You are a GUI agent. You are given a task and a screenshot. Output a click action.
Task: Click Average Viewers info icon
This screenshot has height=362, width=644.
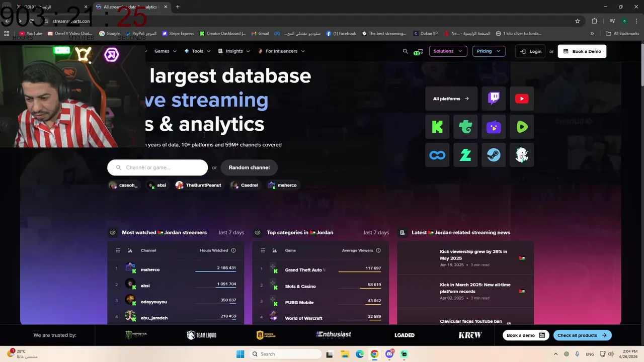pos(378,250)
